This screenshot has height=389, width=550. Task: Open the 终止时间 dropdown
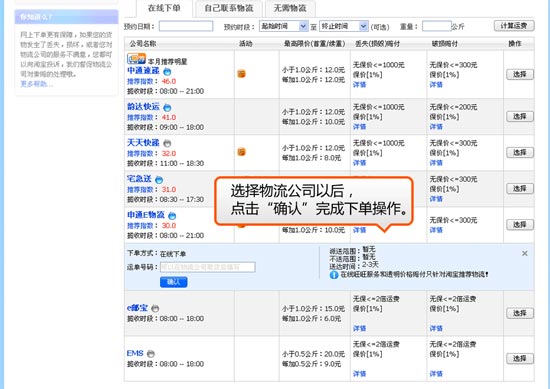pyautogui.click(x=343, y=26)
